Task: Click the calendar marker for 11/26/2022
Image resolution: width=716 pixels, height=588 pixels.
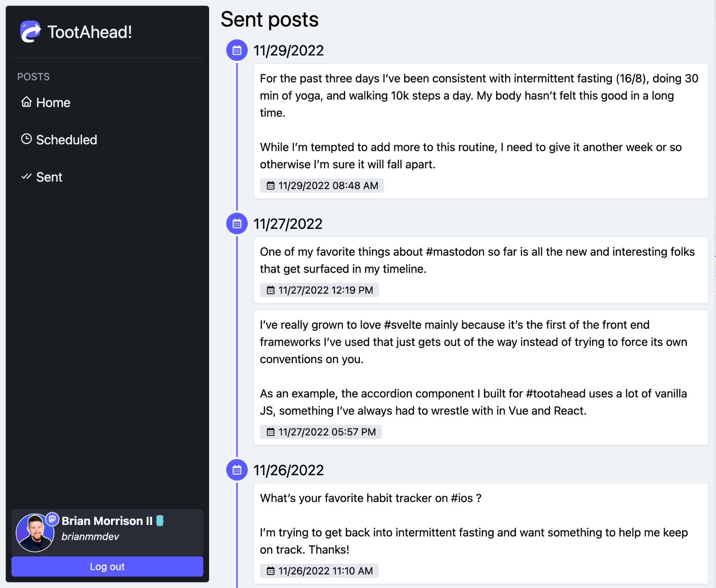Action: pos(237,470)
